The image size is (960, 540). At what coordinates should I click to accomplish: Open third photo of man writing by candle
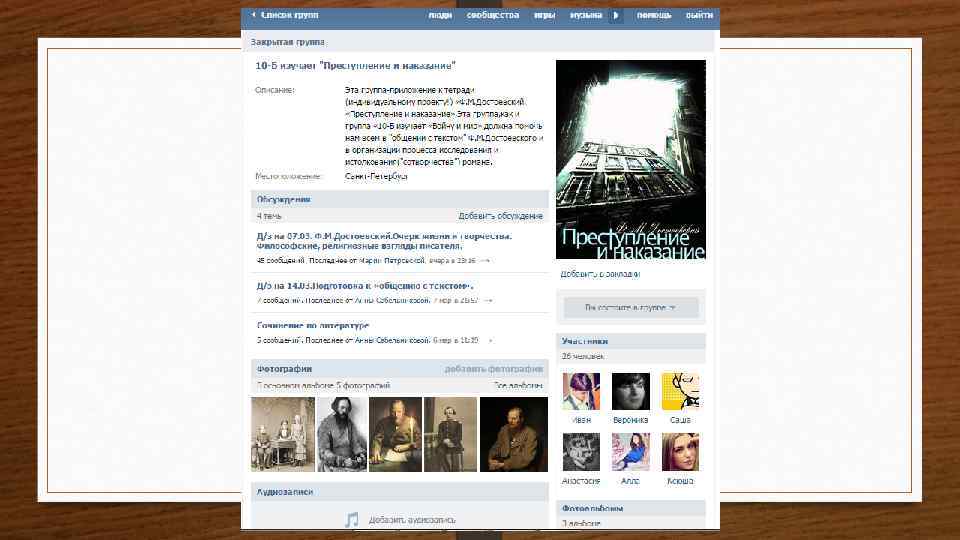pyautogui.click(x=395, y=435)
